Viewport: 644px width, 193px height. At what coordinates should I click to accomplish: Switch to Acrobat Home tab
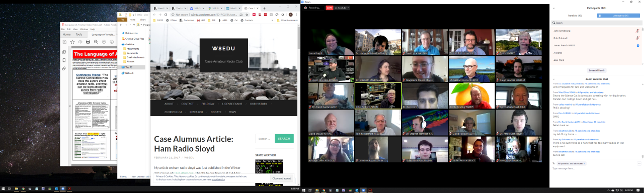click(66, 34)
